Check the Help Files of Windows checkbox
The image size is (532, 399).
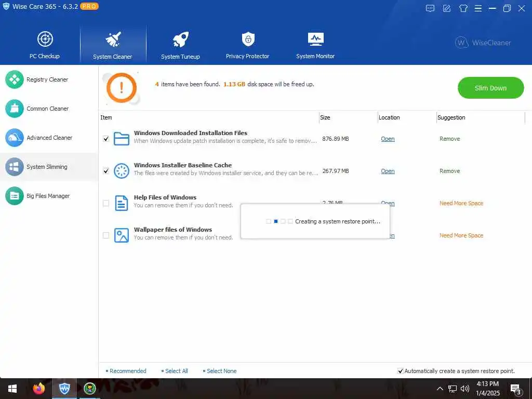coord(106,203)
